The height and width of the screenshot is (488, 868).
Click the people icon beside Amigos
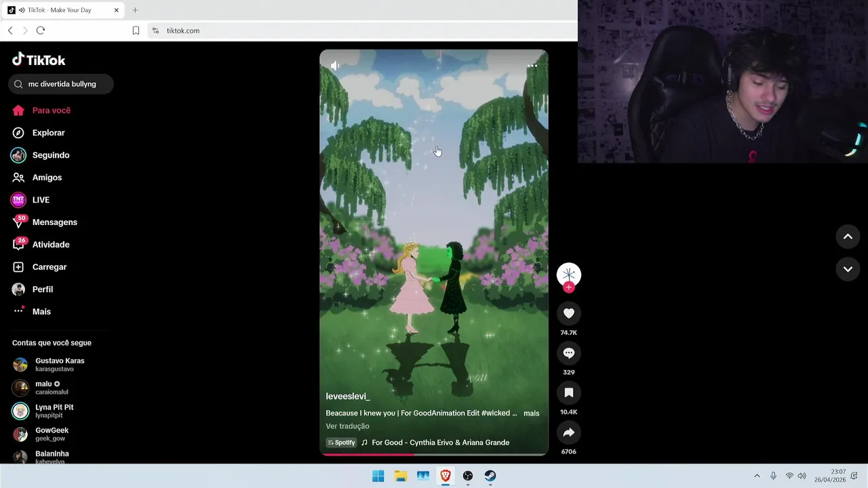point(18,178)
